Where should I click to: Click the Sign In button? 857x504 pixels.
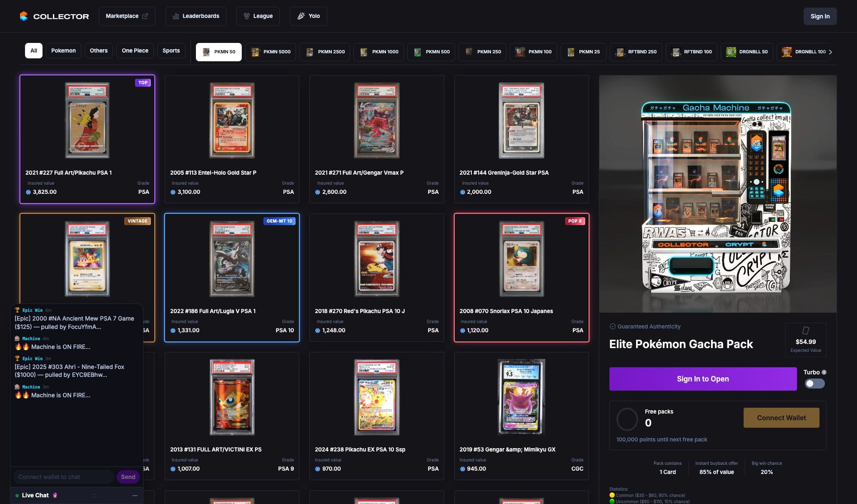820,16
